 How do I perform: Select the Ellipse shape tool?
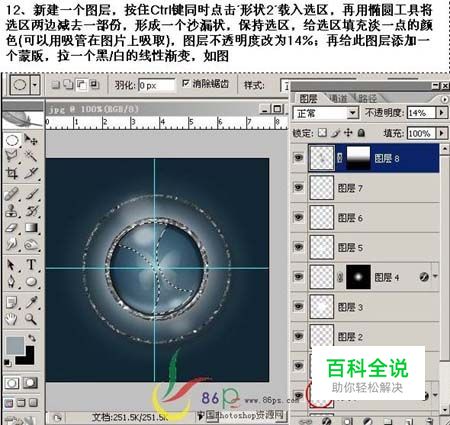point(31,282)
